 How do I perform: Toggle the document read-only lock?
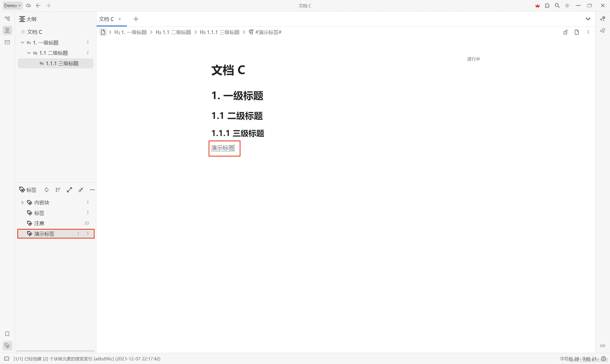(x=565, y=32)
